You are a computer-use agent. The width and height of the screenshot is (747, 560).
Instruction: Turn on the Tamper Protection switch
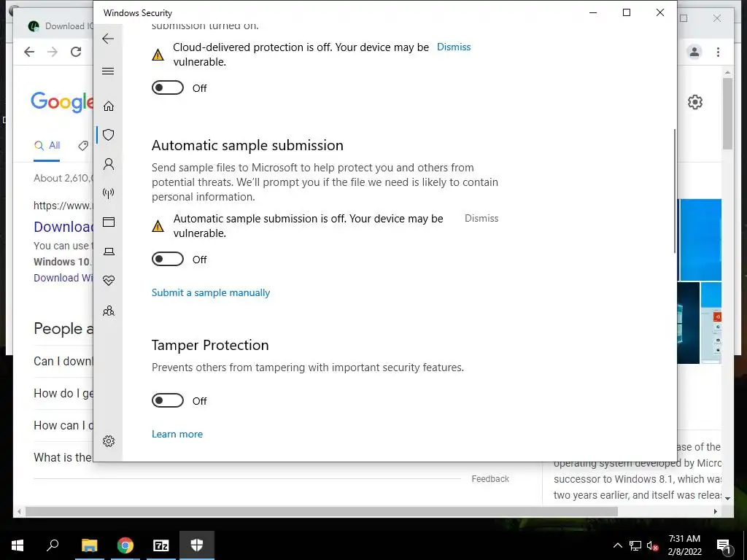(168, 400)
